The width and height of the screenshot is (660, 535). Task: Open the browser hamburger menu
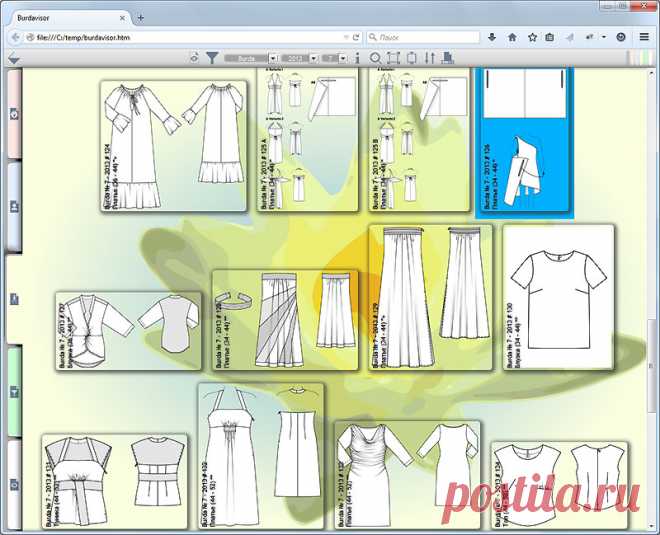[644, 37]
